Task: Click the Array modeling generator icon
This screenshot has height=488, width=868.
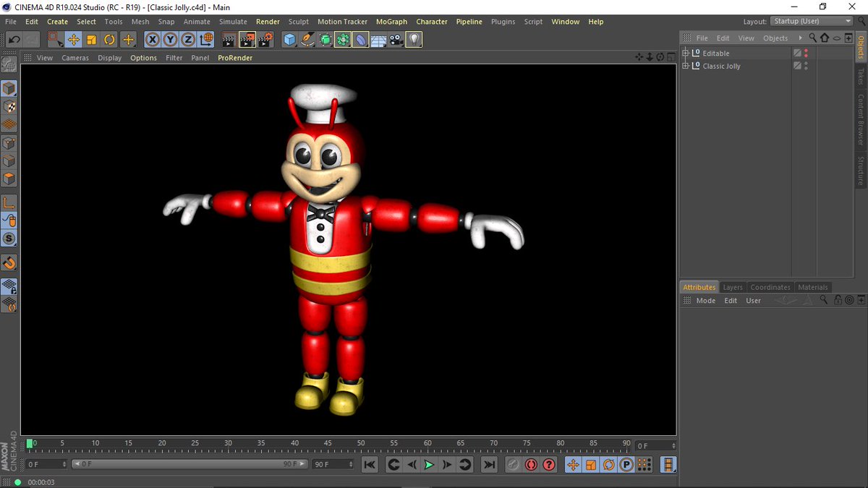Action: [x=343, y=40]
